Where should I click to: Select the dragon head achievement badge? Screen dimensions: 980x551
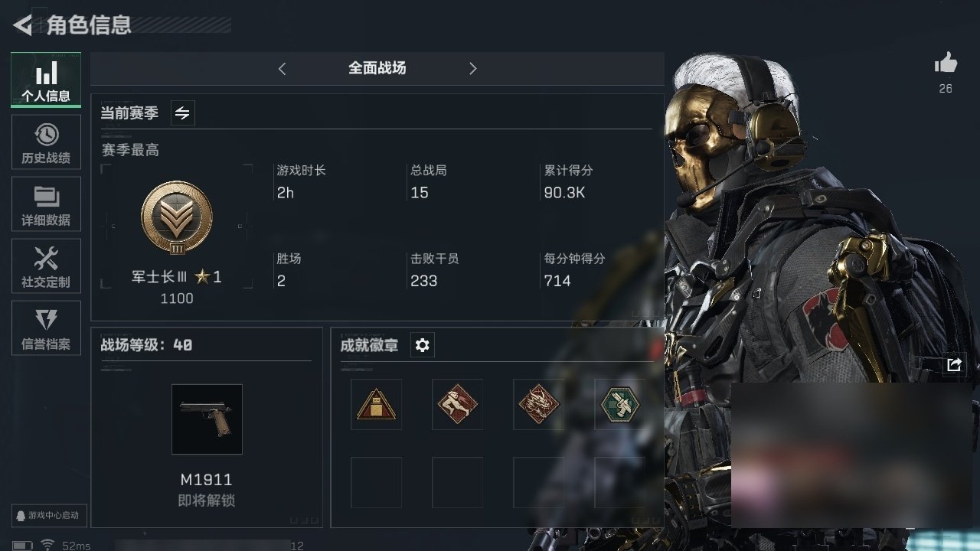pyautogui.click(x=538, y=404)
